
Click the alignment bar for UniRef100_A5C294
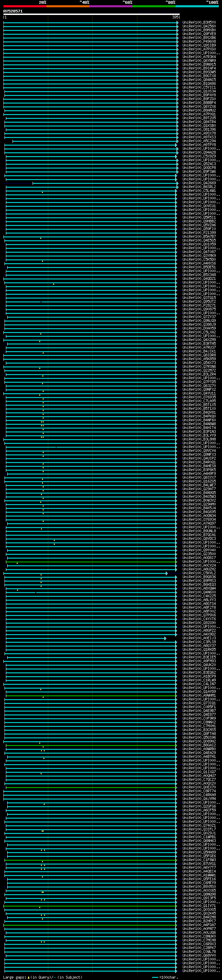click(x=95, y=141)
